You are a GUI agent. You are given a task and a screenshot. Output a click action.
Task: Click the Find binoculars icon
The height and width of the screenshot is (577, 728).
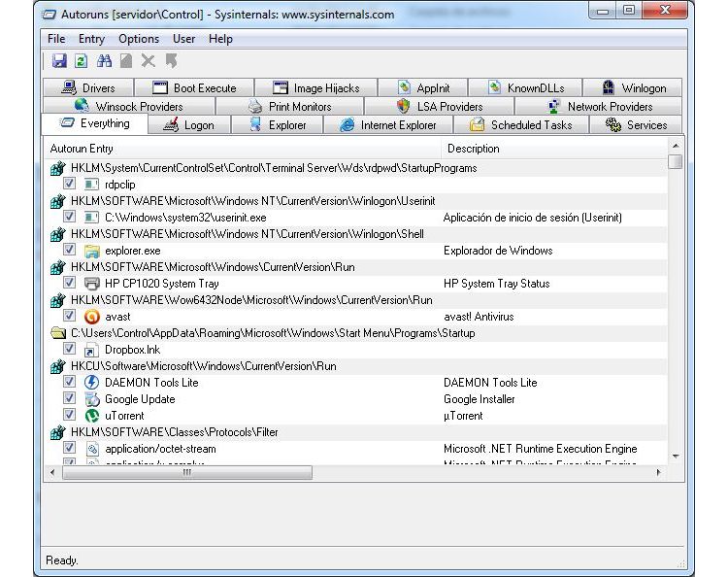104,61
